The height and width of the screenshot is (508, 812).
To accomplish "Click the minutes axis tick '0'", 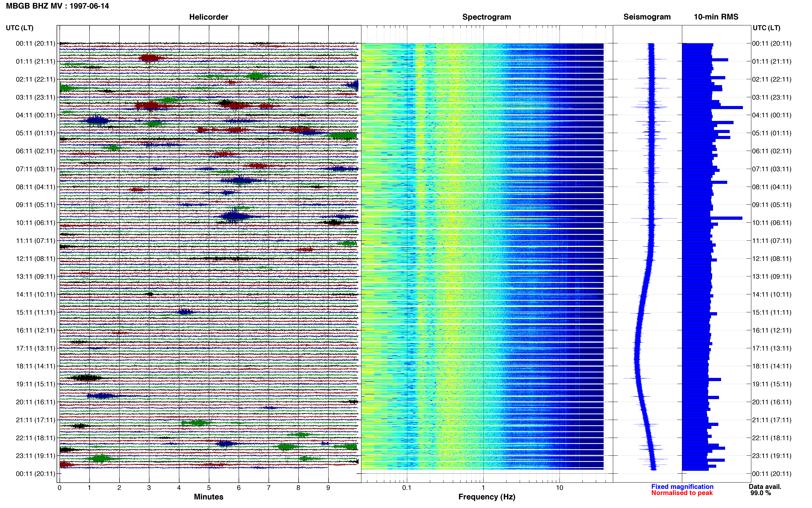I will pyautogui.click(x=59, y=488).
